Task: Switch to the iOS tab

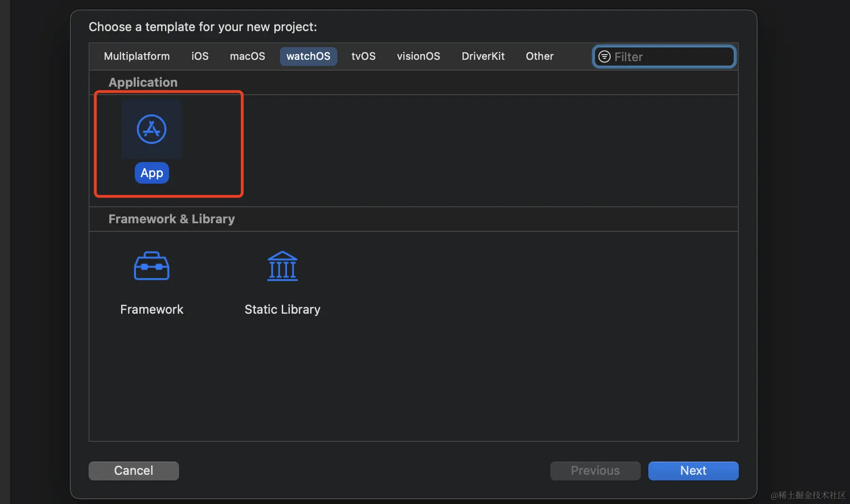Action: point(200,57)
